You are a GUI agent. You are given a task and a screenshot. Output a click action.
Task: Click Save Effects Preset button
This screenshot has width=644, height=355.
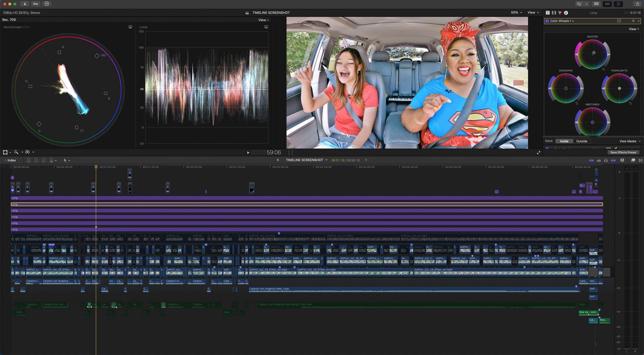coord(623,152)
